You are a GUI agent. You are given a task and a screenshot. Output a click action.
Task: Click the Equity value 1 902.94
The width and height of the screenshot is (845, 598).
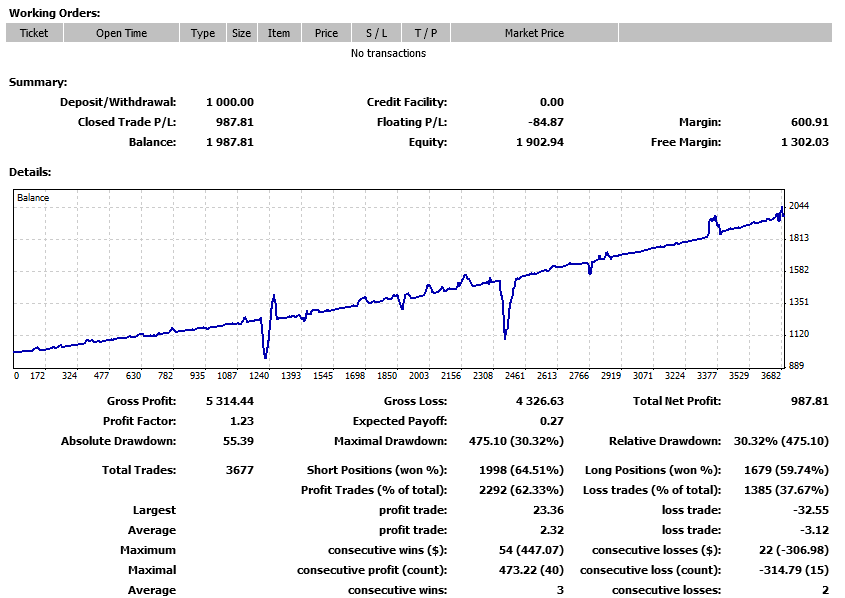tap(540, 142)
